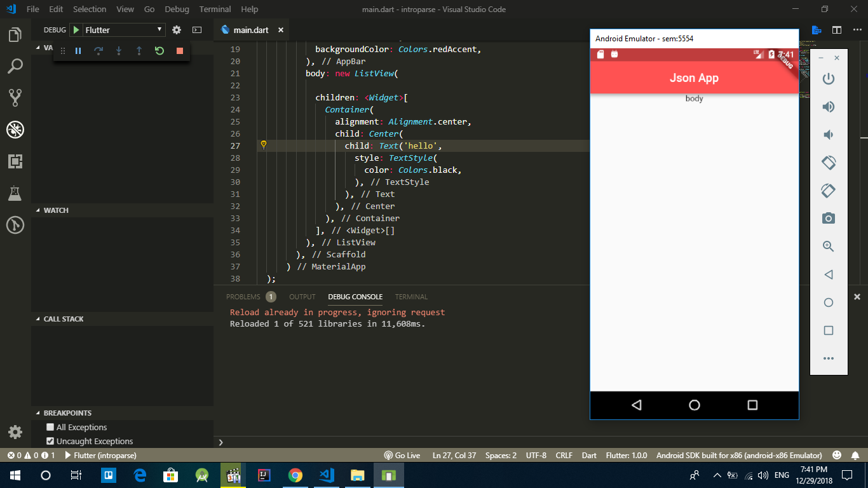Rotate the emulator display

point(828,162)
